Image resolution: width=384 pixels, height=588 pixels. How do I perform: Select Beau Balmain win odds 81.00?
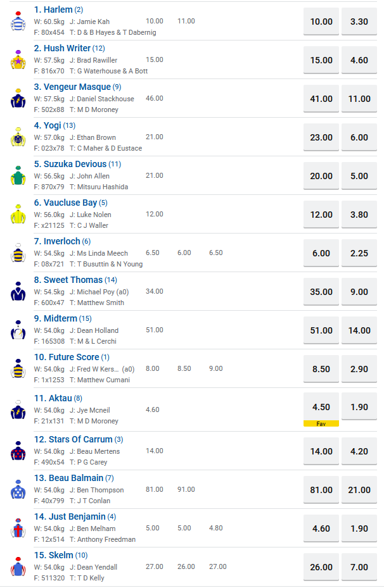(321, 490)
